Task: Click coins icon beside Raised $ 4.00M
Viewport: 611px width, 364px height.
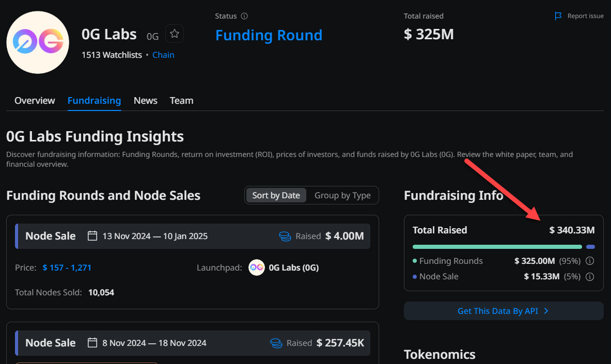Action: point(285,236)
